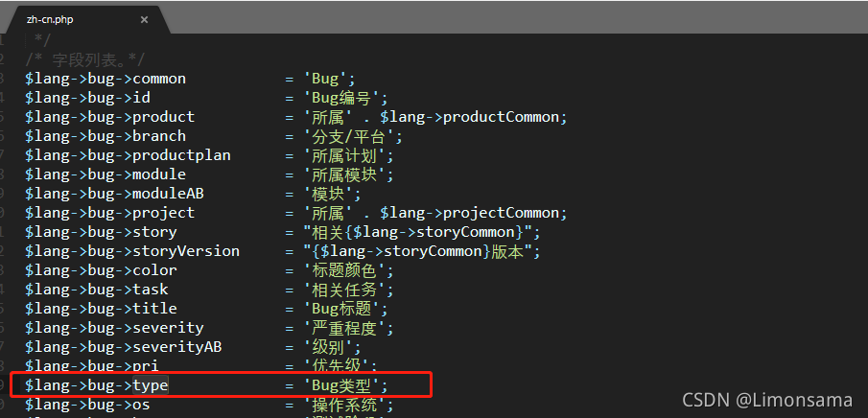
Task: Click the '相关任务' string value
Action: click(343, 290)
